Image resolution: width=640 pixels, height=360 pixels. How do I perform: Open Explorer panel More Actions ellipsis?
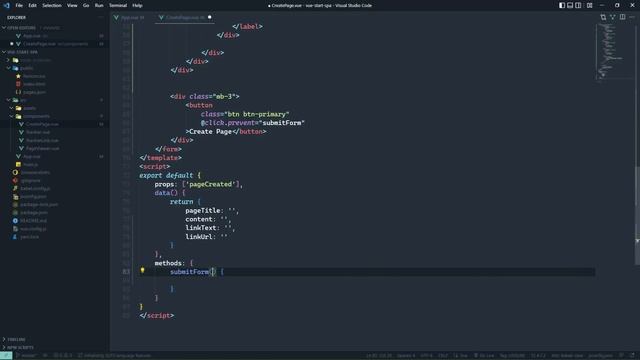coord(101,17)
